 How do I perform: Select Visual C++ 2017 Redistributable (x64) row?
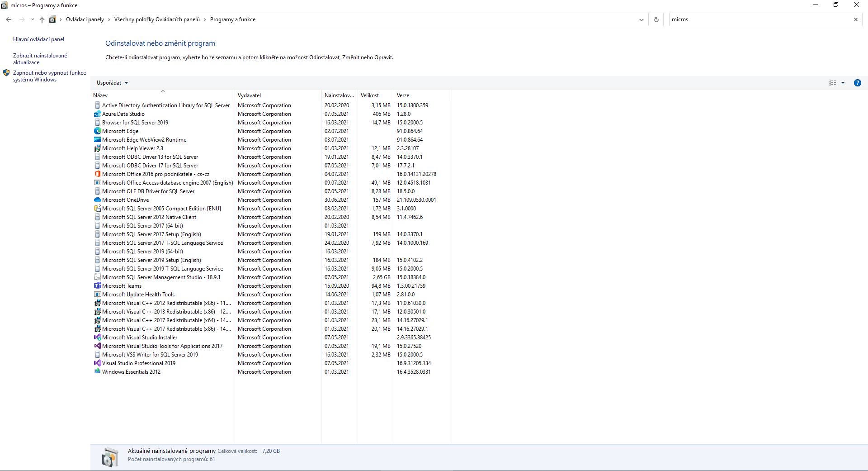(x=271, y=320)
